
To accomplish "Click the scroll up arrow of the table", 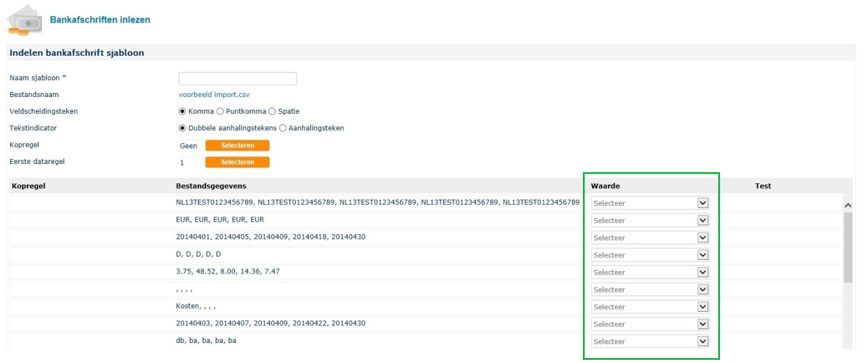I will click(848, 205).
